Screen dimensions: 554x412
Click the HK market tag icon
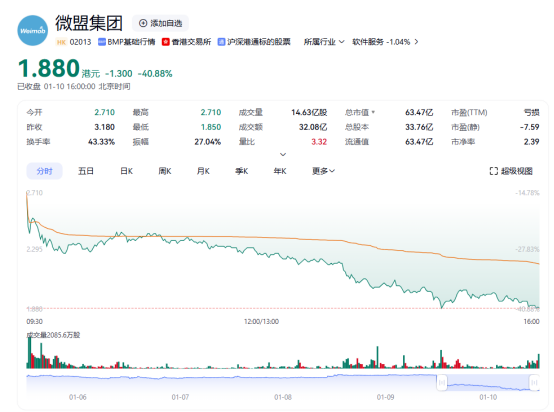(x=61, y=42)
